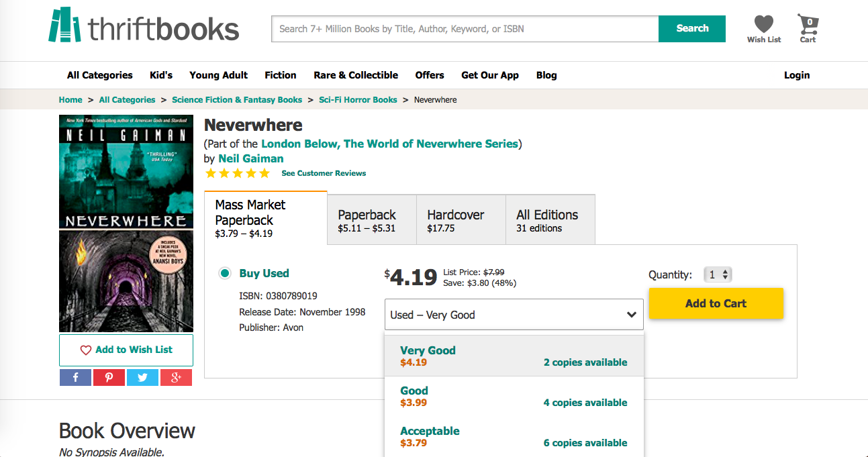Open the Blog page
Image resolution: width=868 pixels, height=457 pixels.
[x=546, y=75]
